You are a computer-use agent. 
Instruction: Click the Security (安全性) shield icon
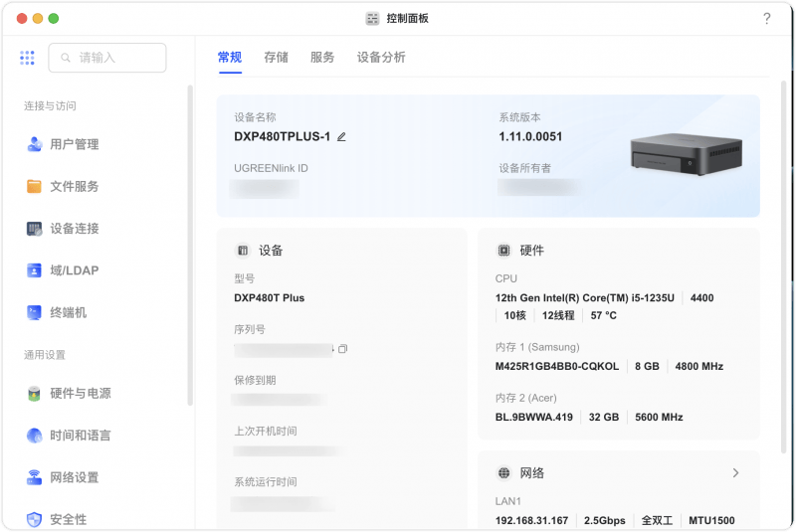(34, 519)
